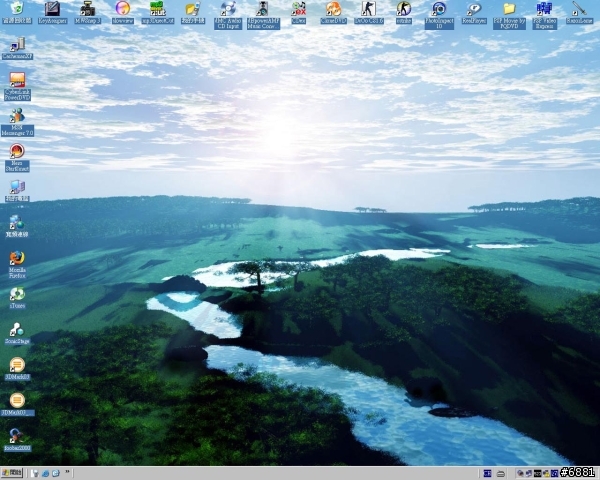Expand the Quick Launch overflow chevron
The image size is (600, 480).
[x=67, y=472]
